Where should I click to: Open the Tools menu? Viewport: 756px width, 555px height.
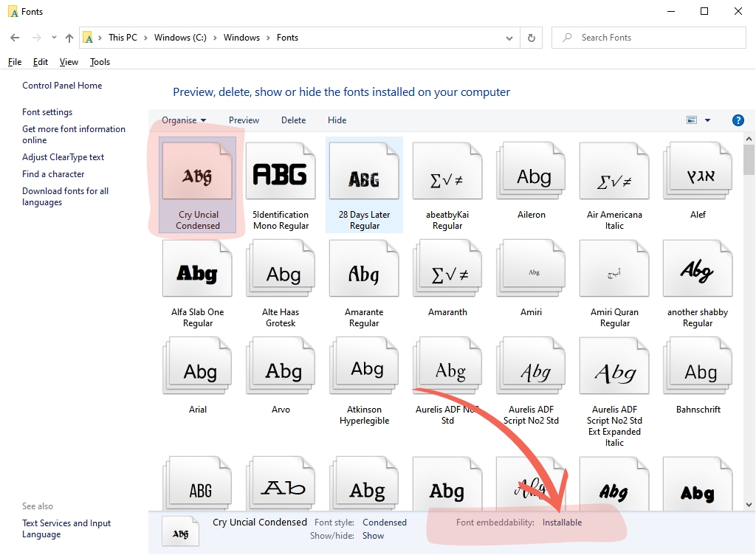click(100, 62)
